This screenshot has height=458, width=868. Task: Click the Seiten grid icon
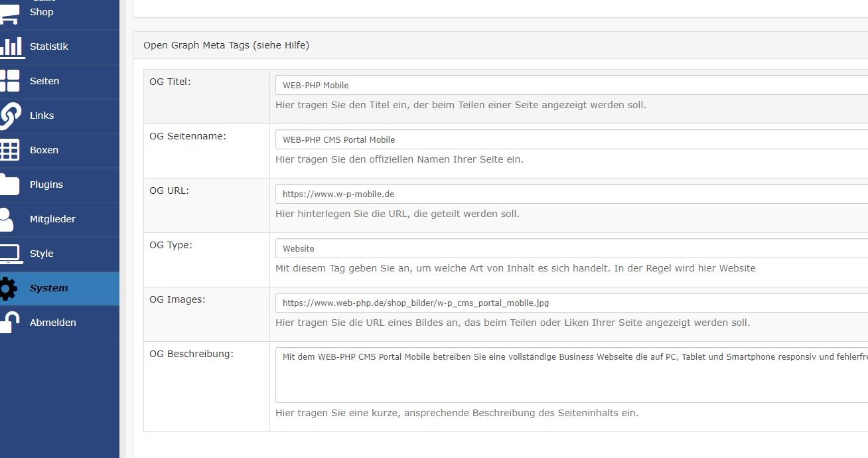click(x=9, y=81)
